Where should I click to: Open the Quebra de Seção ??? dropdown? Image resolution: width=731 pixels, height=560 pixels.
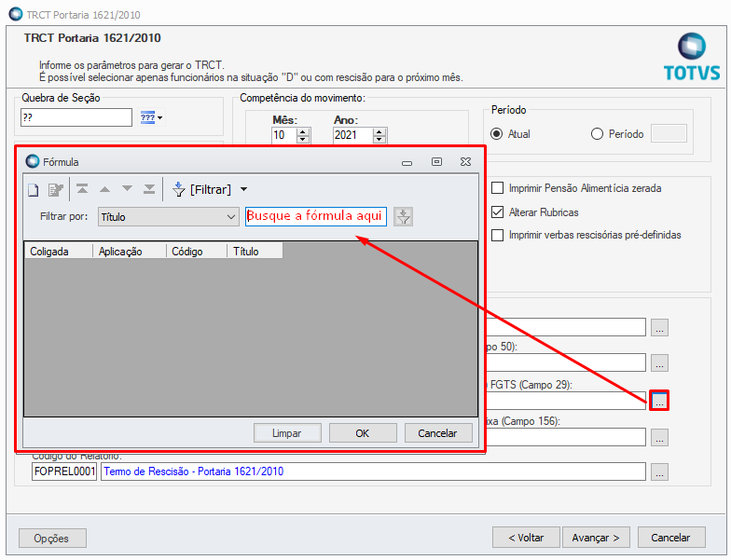point(151,117)
